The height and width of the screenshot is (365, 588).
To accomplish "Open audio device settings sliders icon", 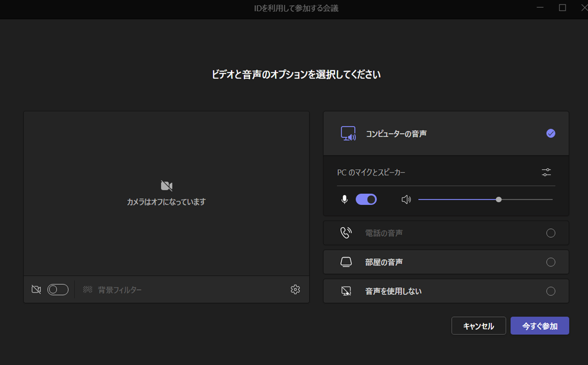I will coord(547,172).
